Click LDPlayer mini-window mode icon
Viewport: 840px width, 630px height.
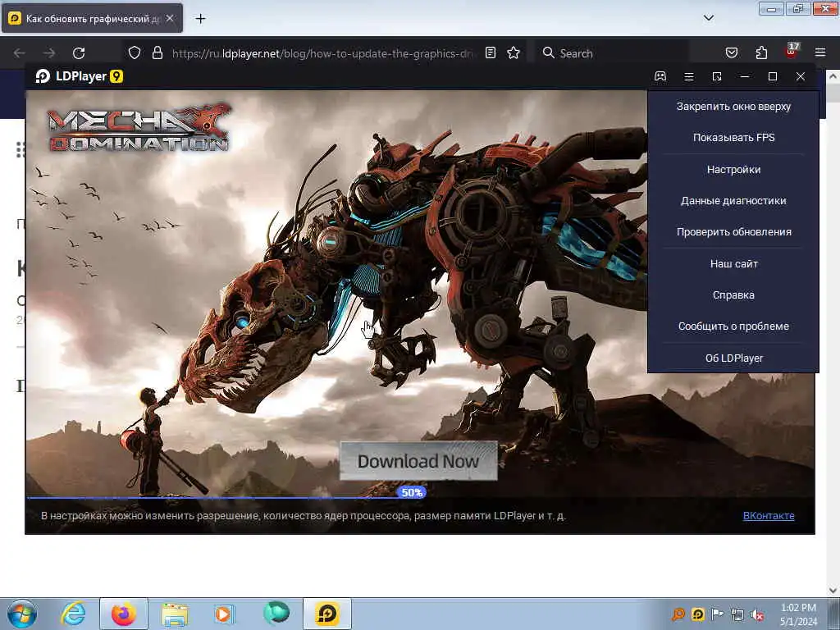coord(717,76)
